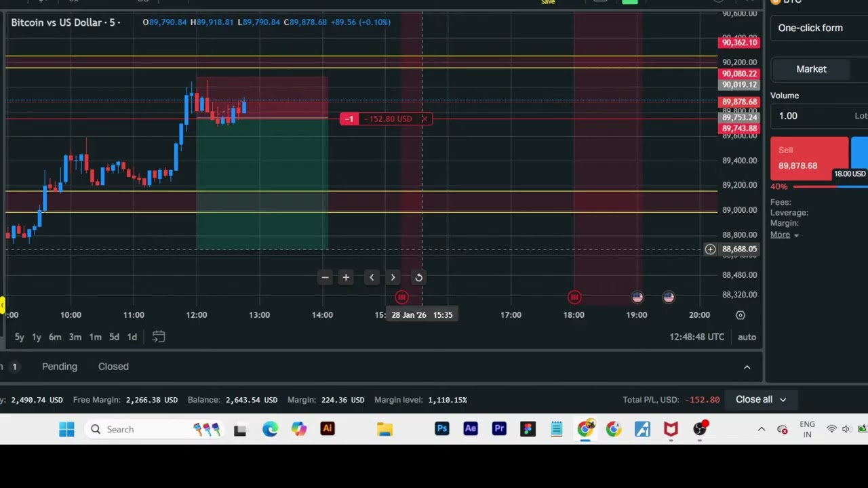Click the plus icon at price 88,688.05
This screenshot has width=868, height=488.
click(710, 249)
